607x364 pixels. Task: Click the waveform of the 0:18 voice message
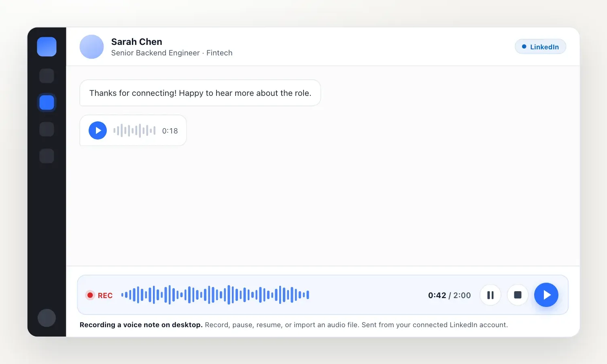134,130
